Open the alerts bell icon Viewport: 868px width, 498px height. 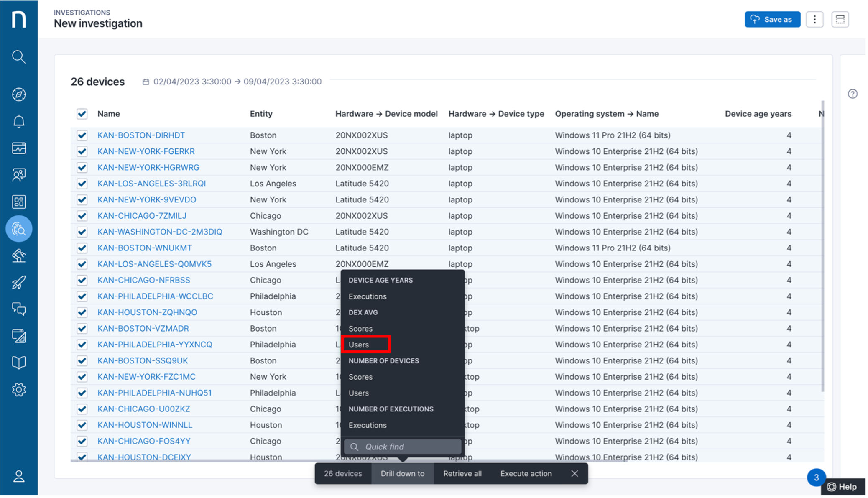(x=18, y=121)
